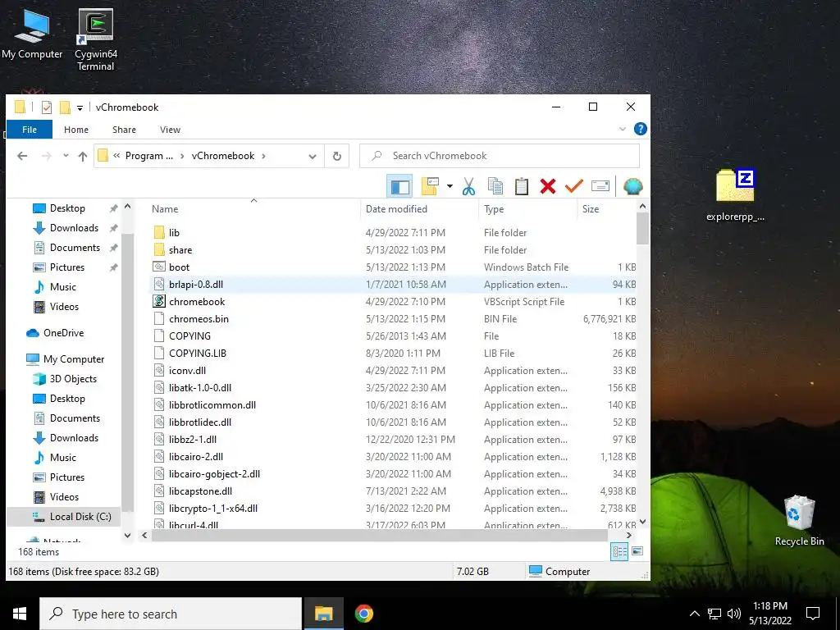
Task: Click the Rename toolbar icon
Action: click(600, 186)
